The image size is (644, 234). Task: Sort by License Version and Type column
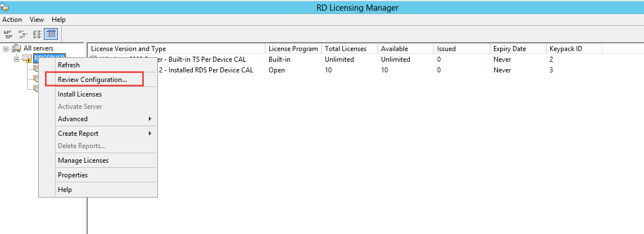pyautogui.click(x=176, y=49)
